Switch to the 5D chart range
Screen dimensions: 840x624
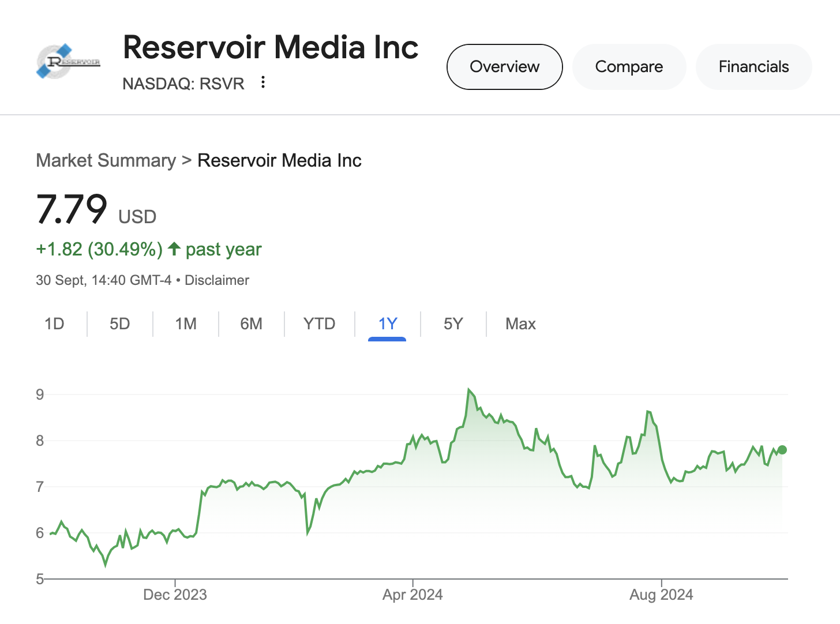(x=119, y=324)
